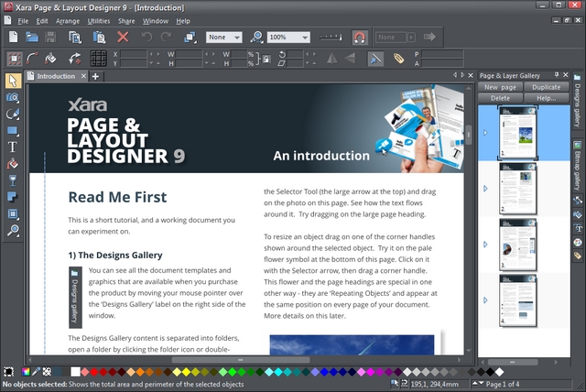Delete selection with the red X icon
Screen dimensions: 586x392
click(x=123, y=37)
